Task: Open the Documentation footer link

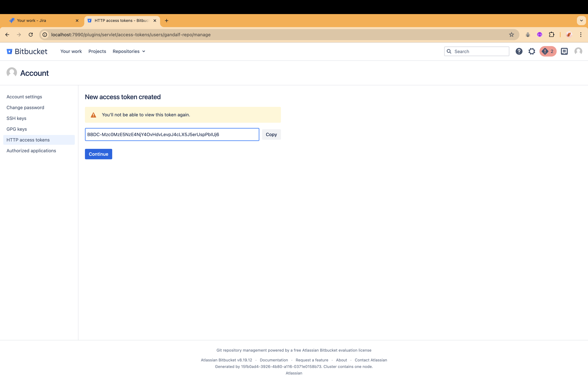Action: 274,360
